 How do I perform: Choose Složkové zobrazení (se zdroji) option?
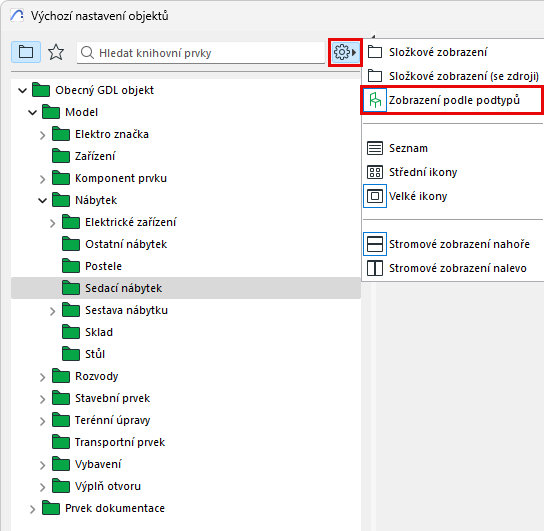click(464, 76)
